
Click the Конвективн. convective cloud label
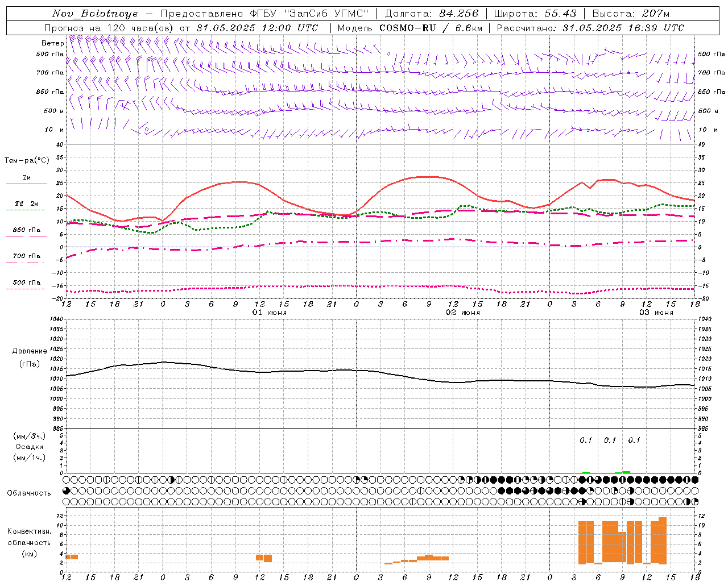(30, 531)
